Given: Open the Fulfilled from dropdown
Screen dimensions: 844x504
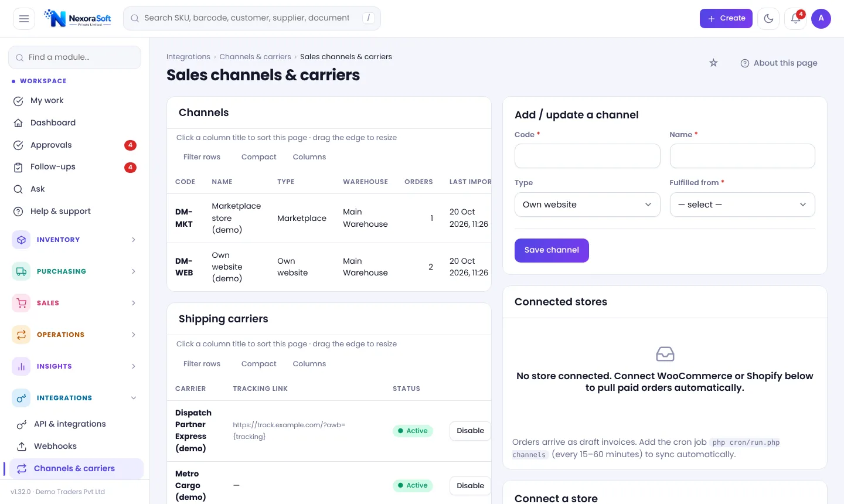Looking at the screenshot, I should [x=742, y=205].
